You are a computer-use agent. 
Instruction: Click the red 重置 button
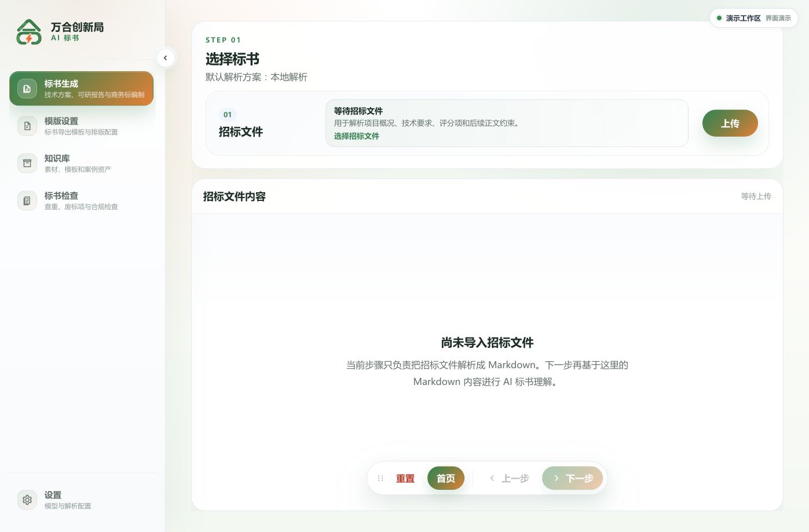(x=405, y=478)
